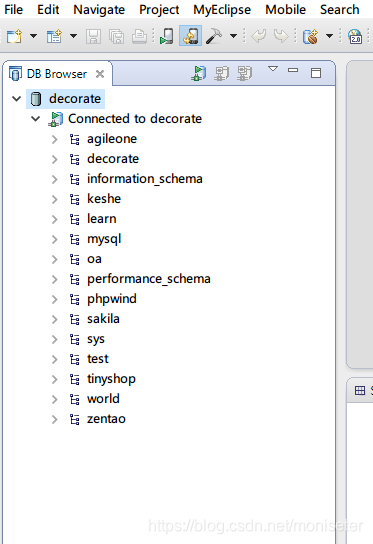This screenshot has width=373, height=544.
Task: Click the schema icon beside test
Action: 75,359
